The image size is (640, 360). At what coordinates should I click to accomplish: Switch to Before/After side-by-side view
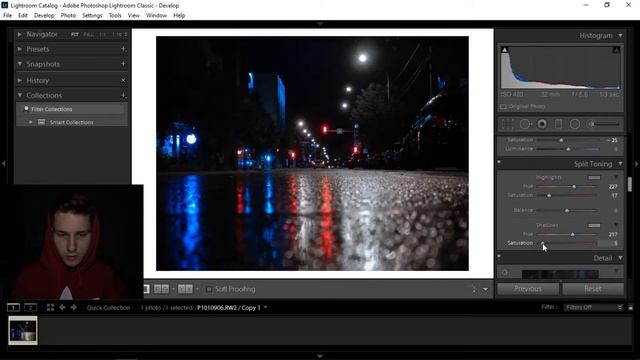click(161, 289)
